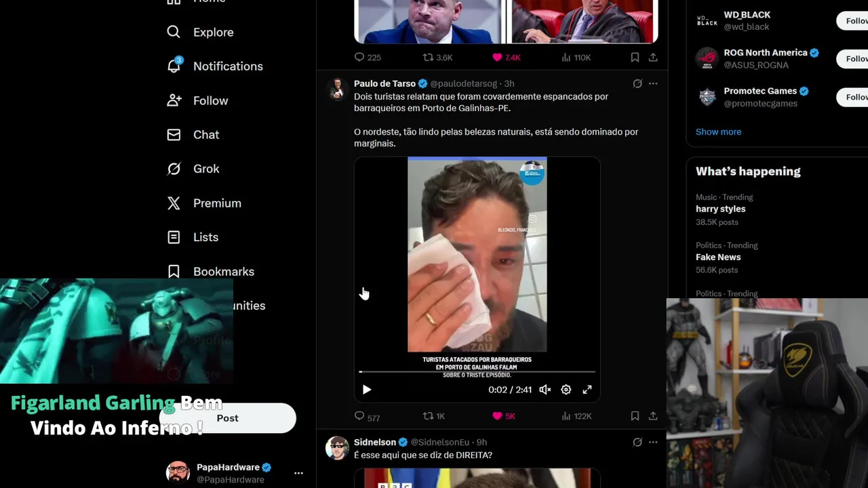Open PapaHardware account menu dots

(x=298, y=473)
